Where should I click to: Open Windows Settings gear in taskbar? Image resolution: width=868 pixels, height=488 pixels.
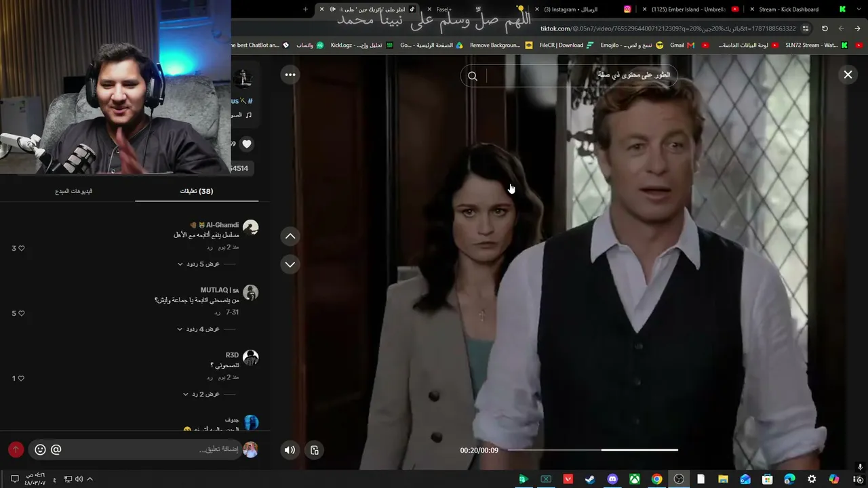pos(812,479)
